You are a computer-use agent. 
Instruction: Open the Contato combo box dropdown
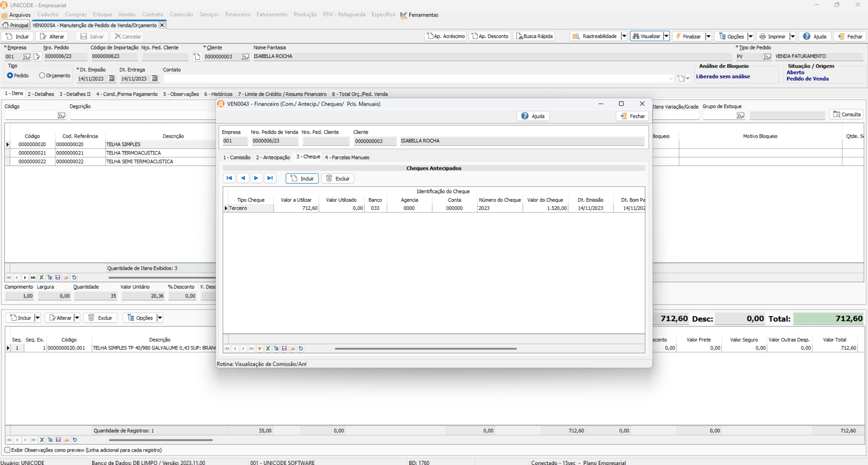(670, 78)
